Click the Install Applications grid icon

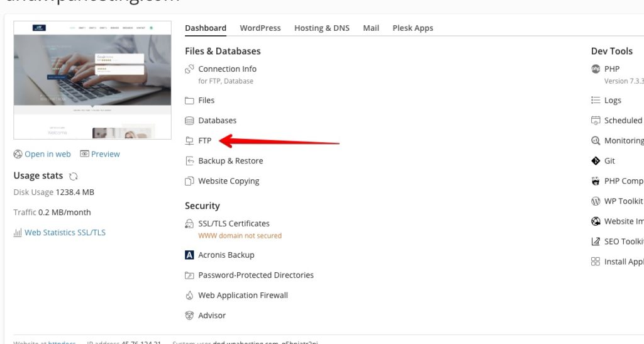596,262
